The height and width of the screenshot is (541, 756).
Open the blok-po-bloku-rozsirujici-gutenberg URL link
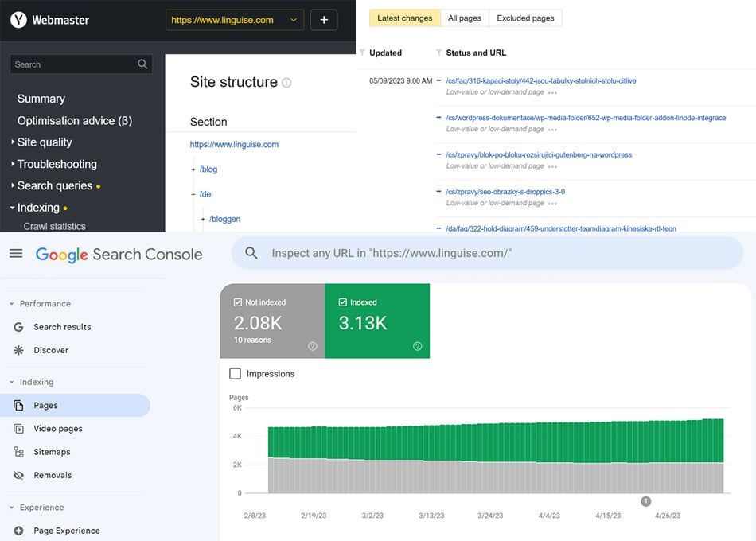coord(539,155)
